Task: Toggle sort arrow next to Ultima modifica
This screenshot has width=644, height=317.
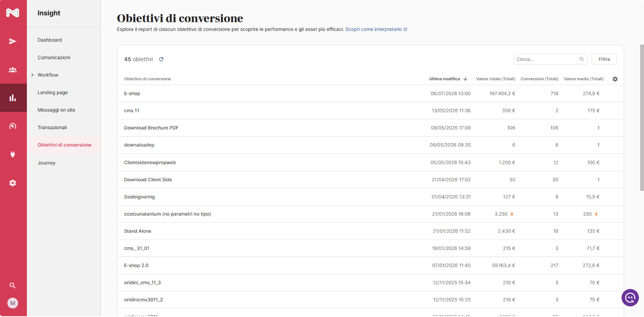Action: [465, 79]
